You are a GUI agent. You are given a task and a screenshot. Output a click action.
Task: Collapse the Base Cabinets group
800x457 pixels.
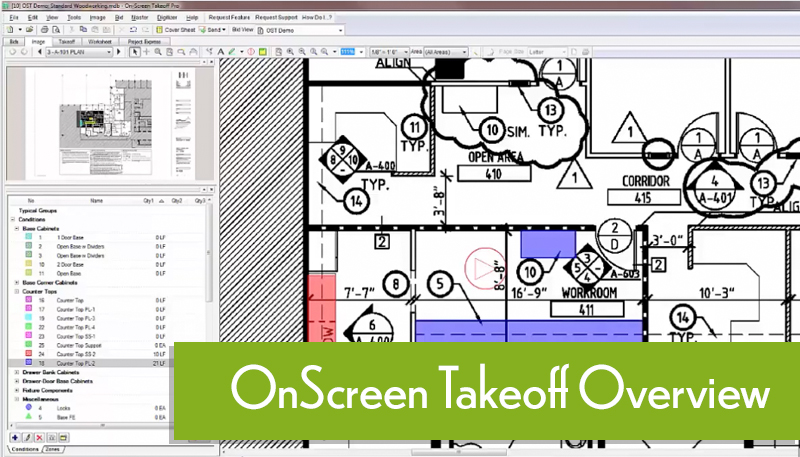click(17, 228)
